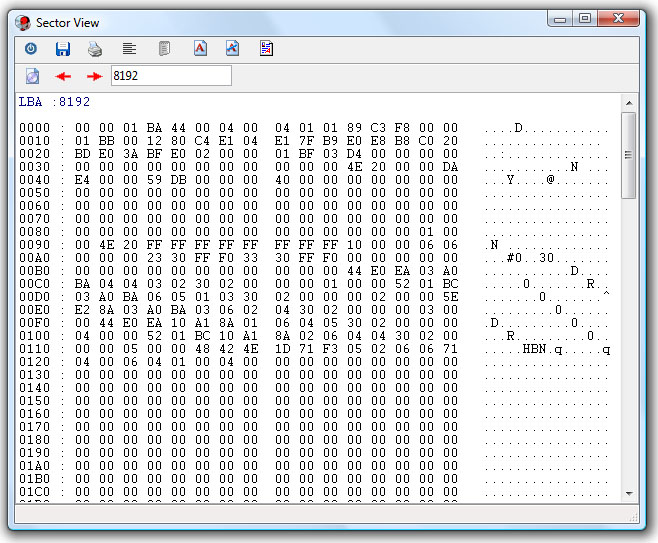Click the Sector View title bar icon
The image size is (658, 543).
click(21, 22)
